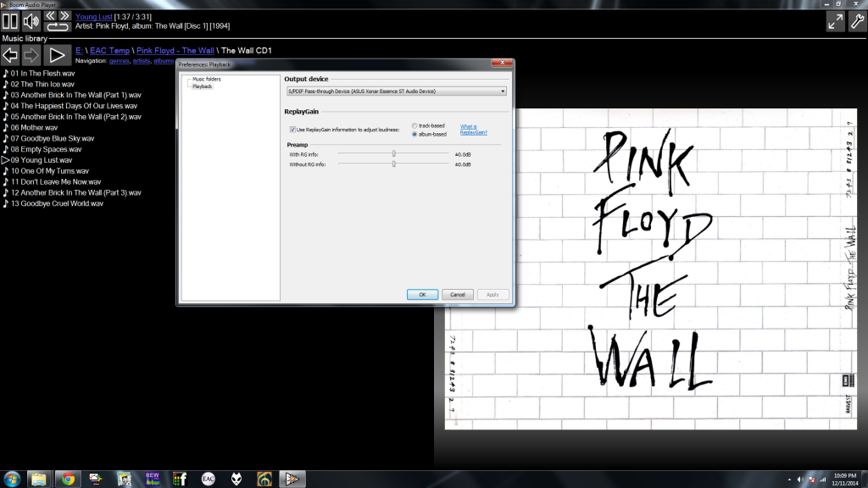
Task: Click the volume speaker icon
Action: [31, 21]
